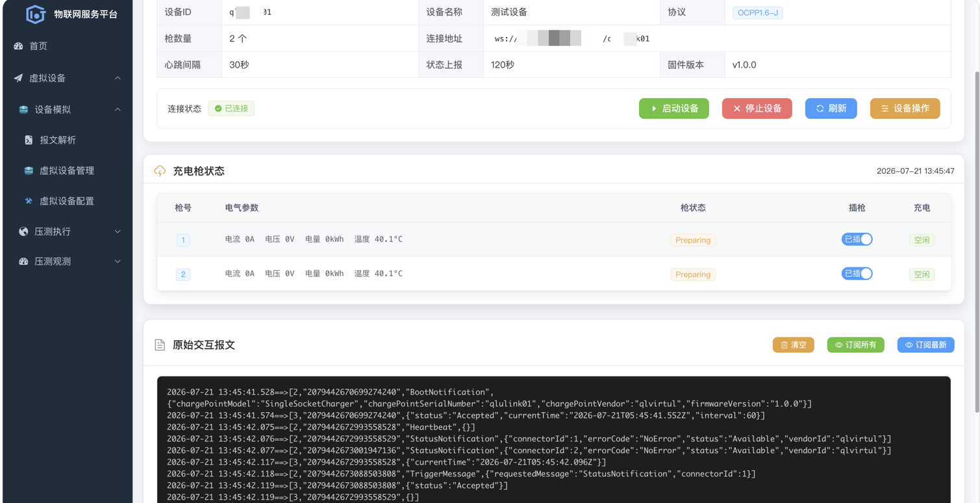Click the green 订阅所有 button
This screenshot has height=503, width=980.
click(x=856, y=345)
